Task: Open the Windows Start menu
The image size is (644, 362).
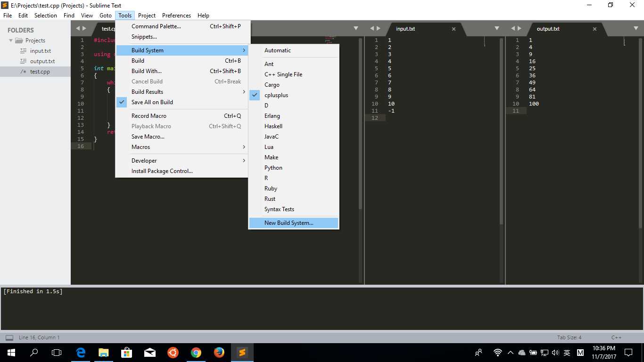Action: 11,353
